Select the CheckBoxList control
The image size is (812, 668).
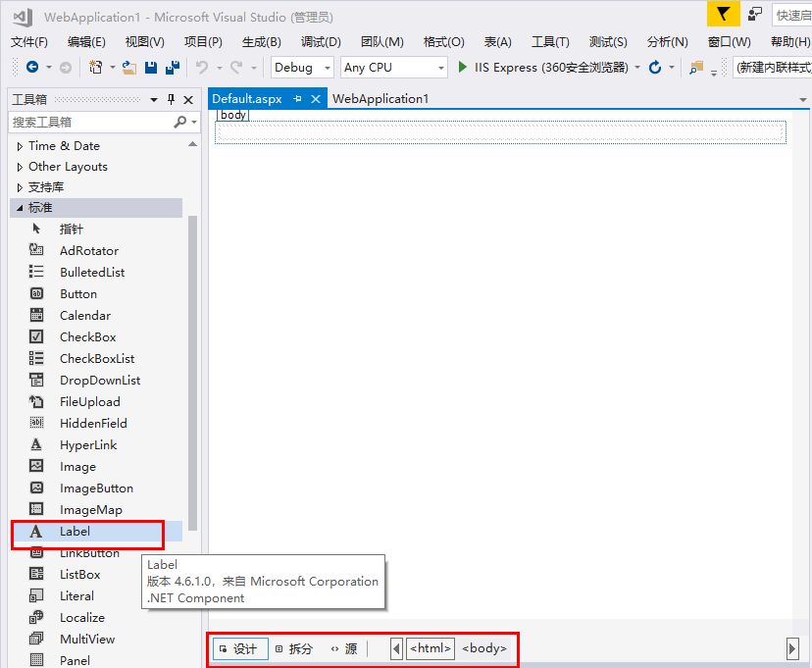(96, 358)
